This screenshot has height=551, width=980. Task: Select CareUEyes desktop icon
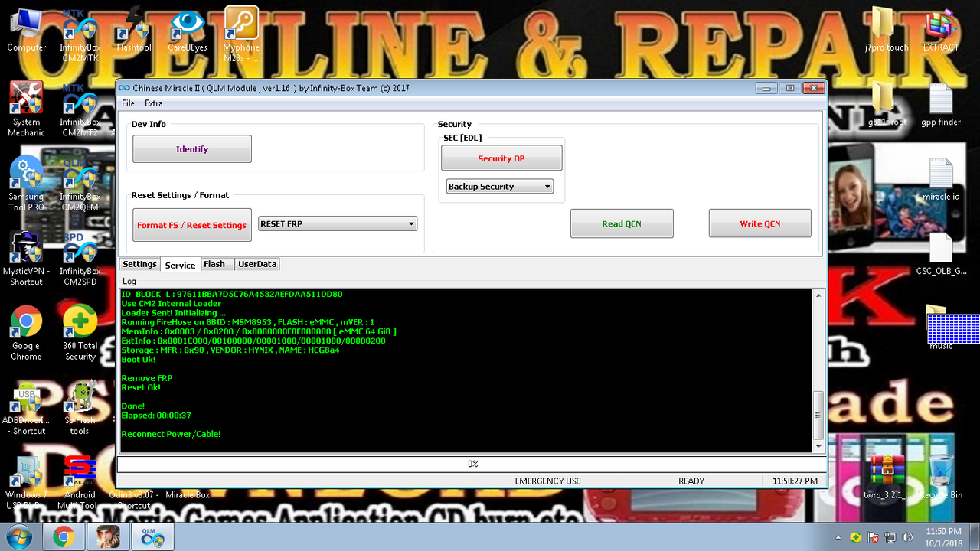coord(188,31)
